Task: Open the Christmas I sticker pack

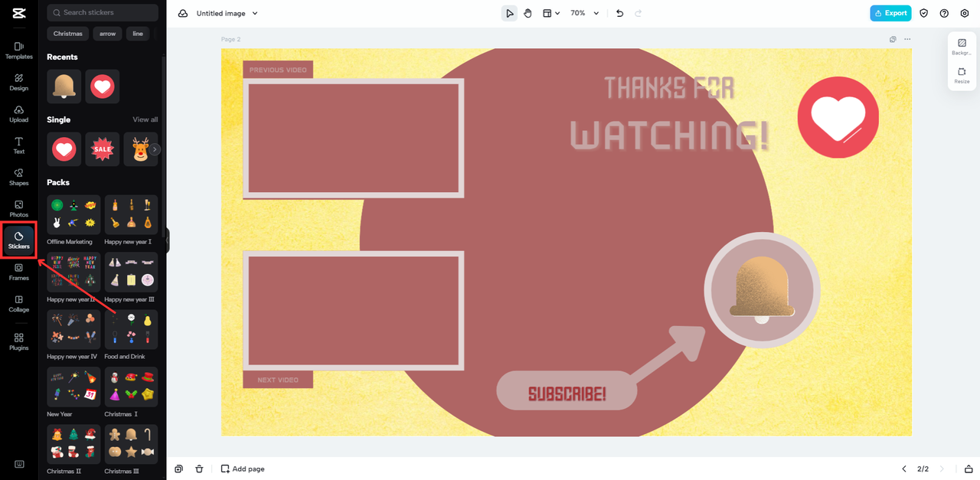Action: pos(131,387)
